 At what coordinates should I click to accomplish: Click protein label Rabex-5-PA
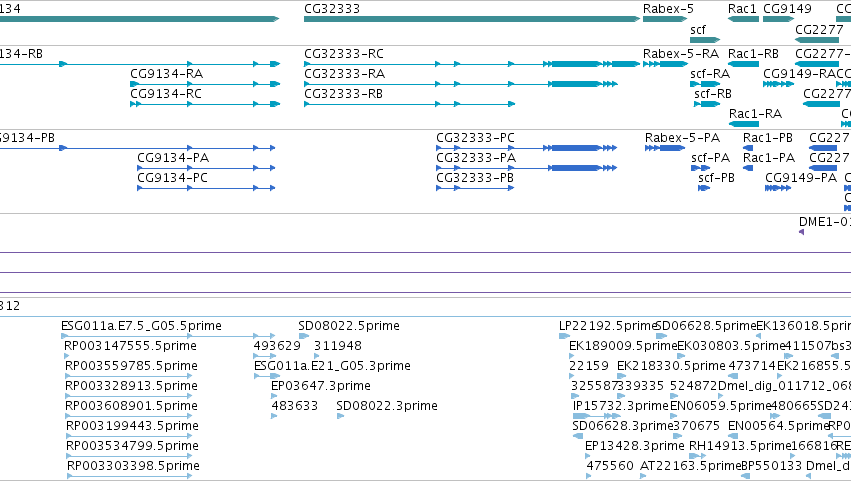coord(682,138)
